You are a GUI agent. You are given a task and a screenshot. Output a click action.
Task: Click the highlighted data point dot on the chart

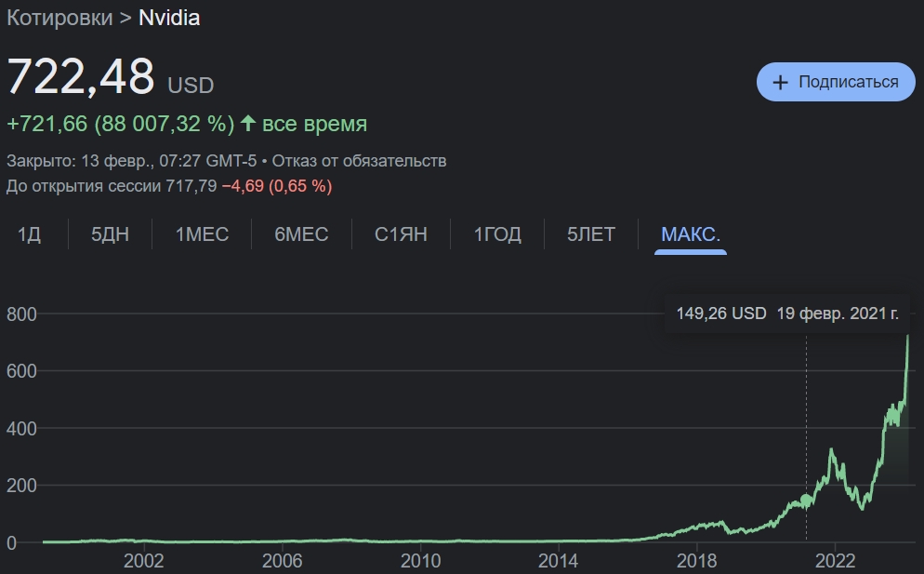point(806,500)
